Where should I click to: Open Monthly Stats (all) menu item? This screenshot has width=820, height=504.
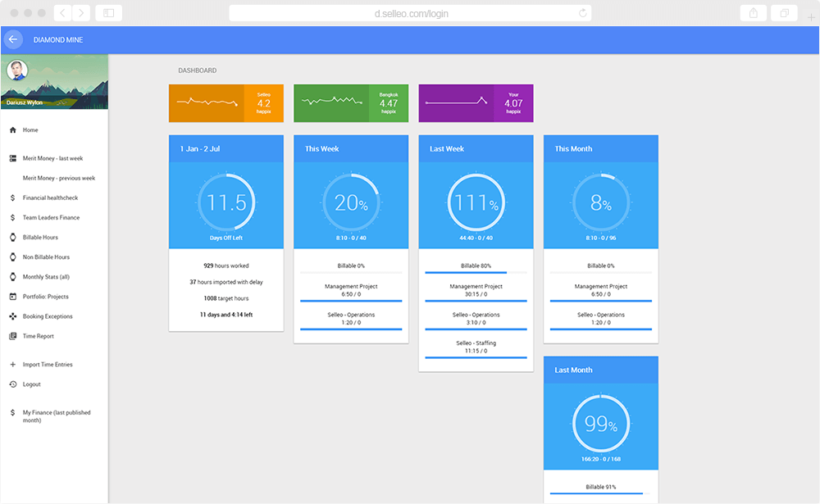coord(46,277)
